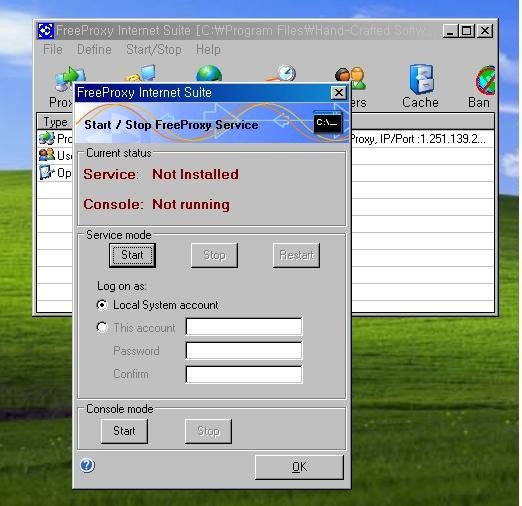Minimize the main FreeProxy window
522x506 pixels.
tap(450, 31)
